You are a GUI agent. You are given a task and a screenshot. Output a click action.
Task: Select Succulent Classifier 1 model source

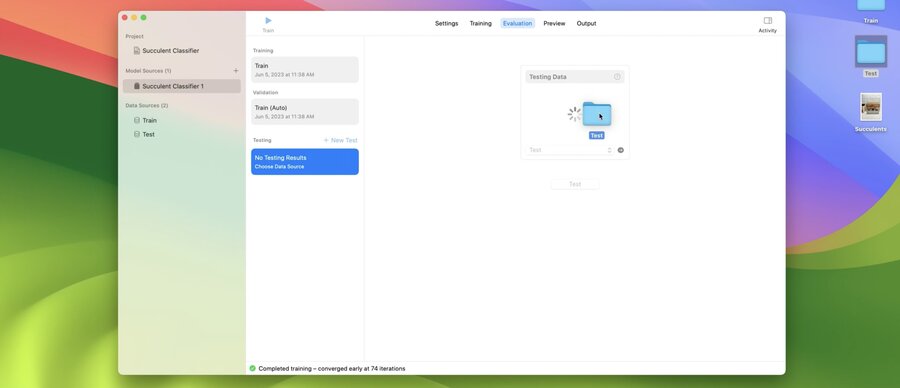click(x=181, y=86)
